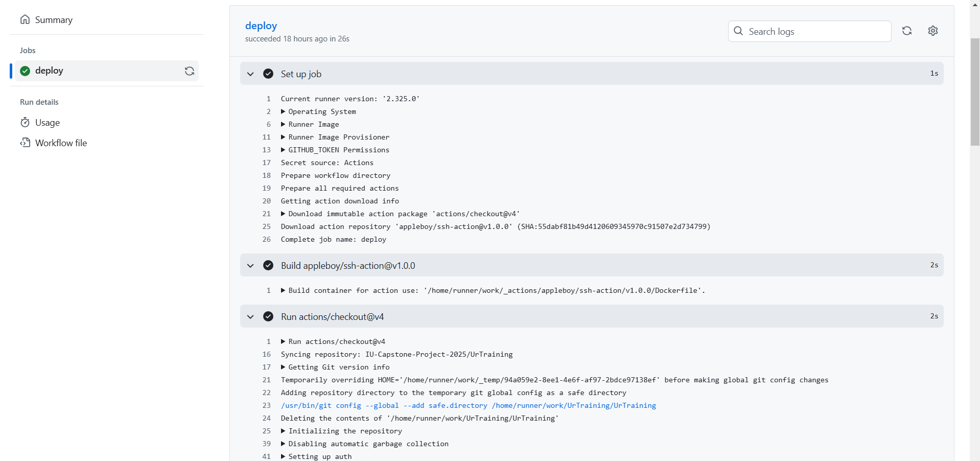This screenshot has width=980, height=461.
Task: Click Build appleboy/ssh-action@v1.0.0 step title
Action: click(x=348, y=266)
